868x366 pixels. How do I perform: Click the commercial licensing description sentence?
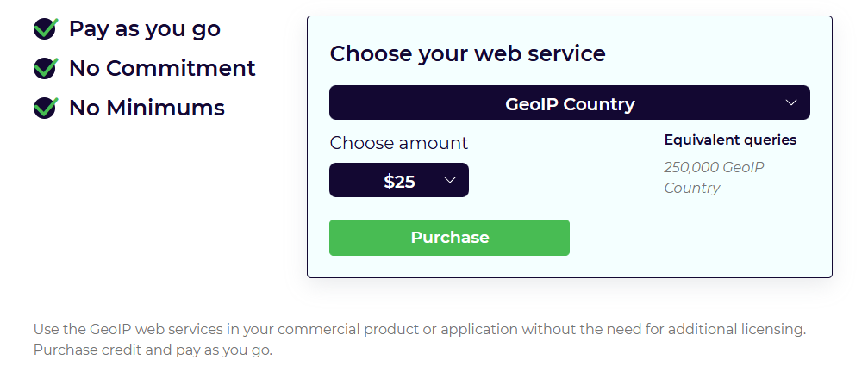(420, 330)
